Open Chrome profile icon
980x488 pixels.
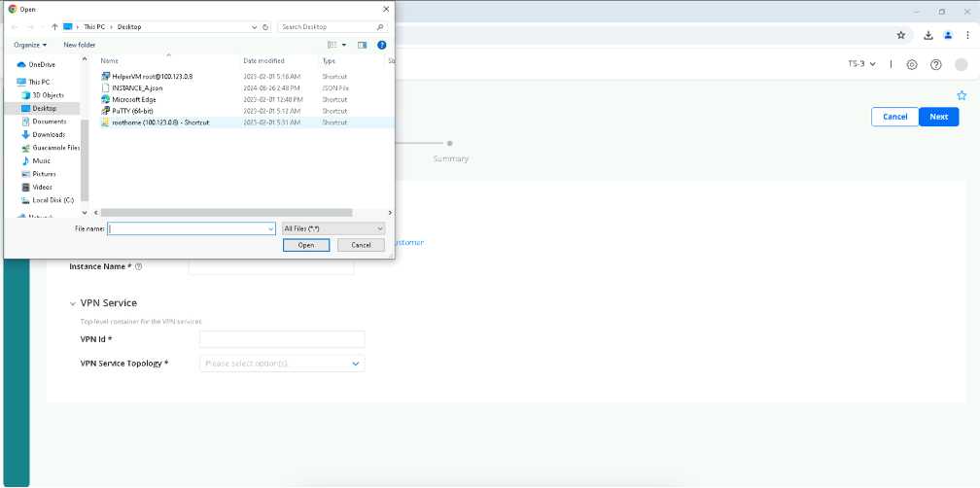coord(948,35)
